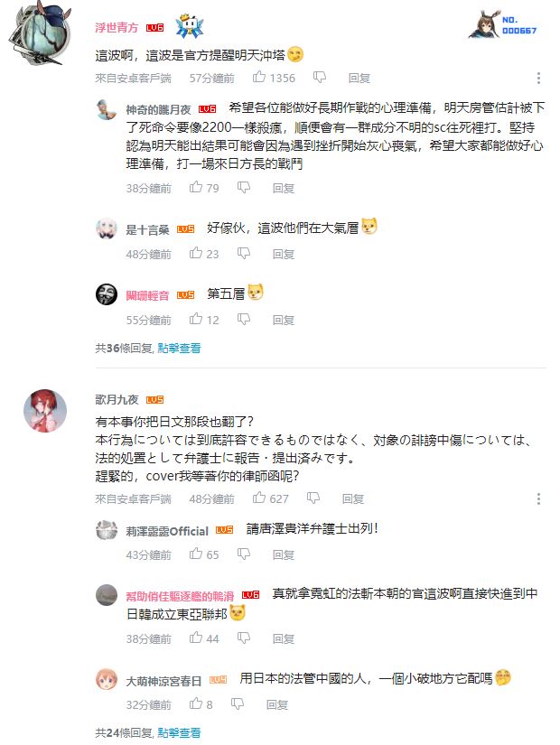The width and height of the screenshot is (560, 745).
Task: Open 浮世青方's user profile name
Action: (x=117, y=28)
